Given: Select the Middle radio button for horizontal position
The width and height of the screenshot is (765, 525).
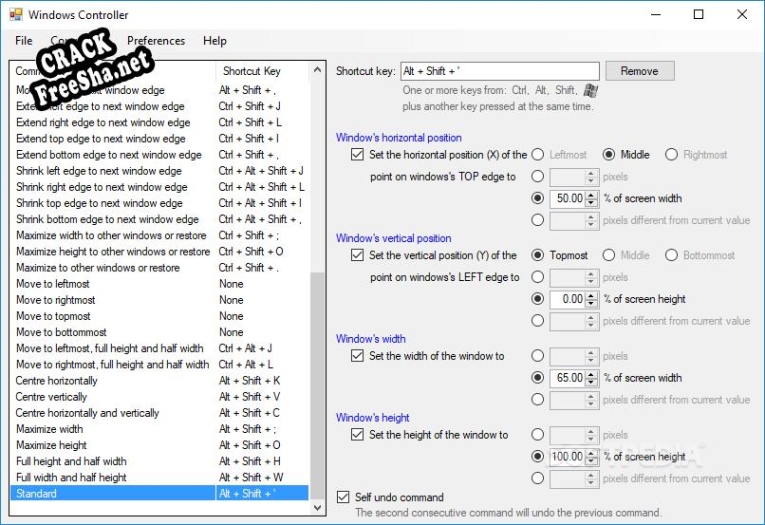Looking at the screenshot, I should tap(608, 155).
